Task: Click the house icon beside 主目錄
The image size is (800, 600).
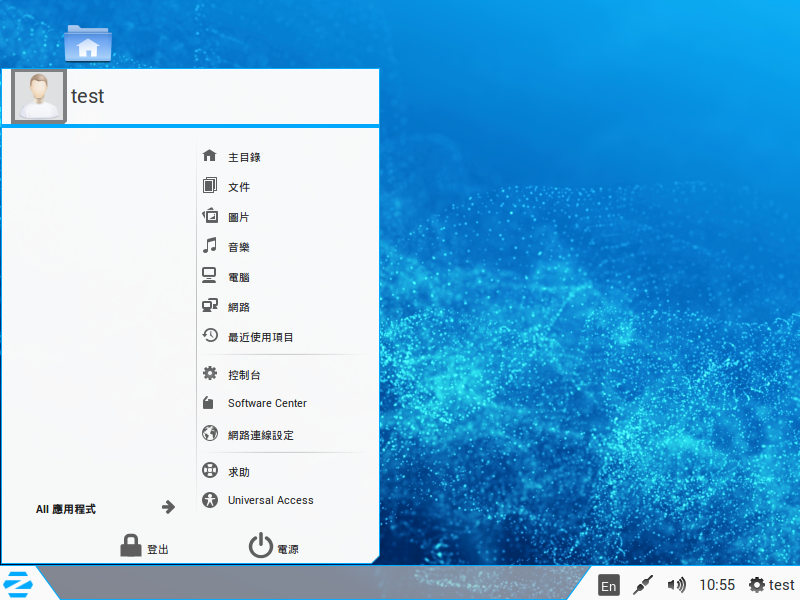Action: pyautogui.click(x=210, y=156)
